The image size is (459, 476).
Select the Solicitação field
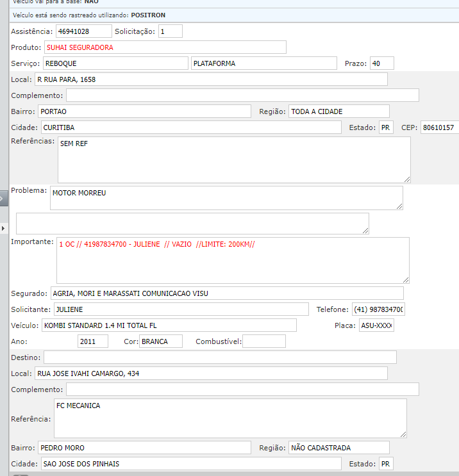point(170,31)
